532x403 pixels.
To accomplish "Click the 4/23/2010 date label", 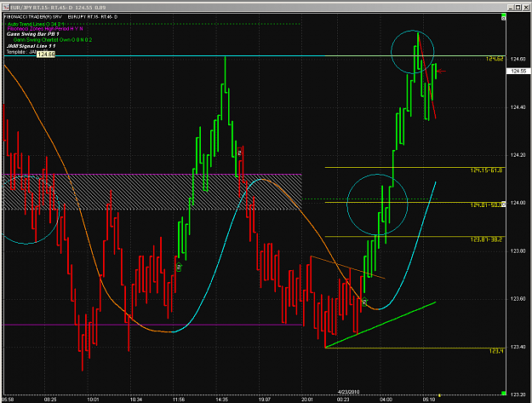I will point(348,391).
